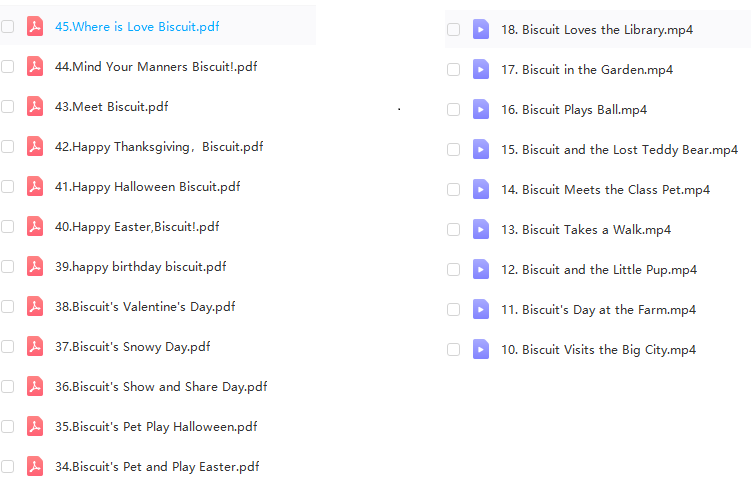Image resolution: width=751 pixels, height=492 pixels.
Task: Click video icon for 12. Biscuit and the Little Pup
Action: tap(481, 269)
